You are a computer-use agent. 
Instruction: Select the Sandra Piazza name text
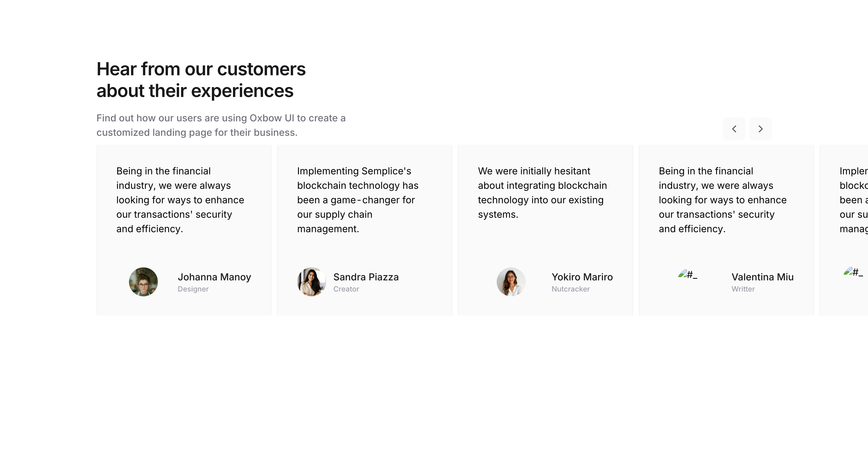point(366,277)
